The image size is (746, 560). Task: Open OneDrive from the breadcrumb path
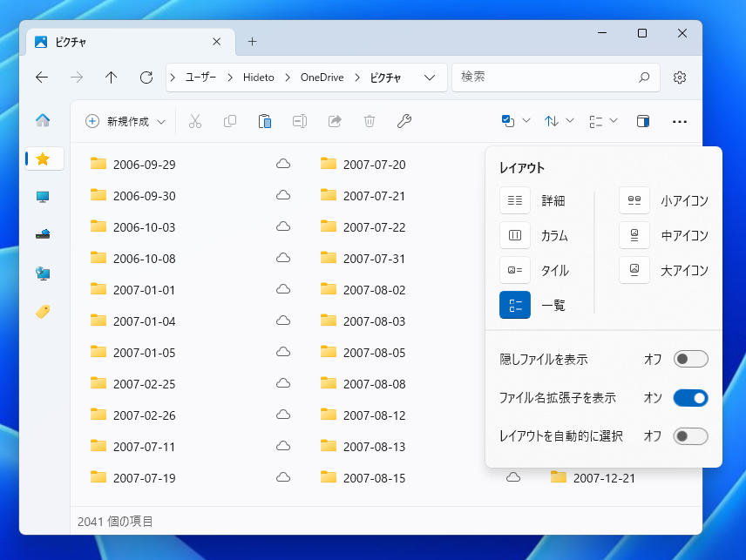coord(324,77)
